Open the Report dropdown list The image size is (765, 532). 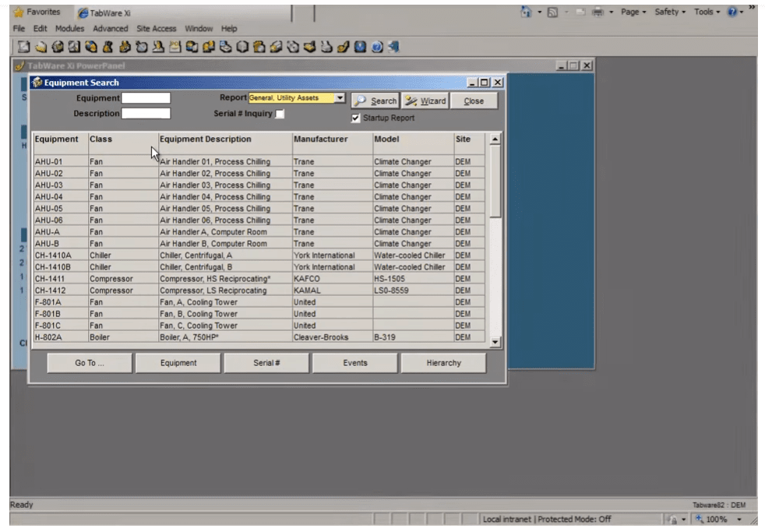pyautogui.click(x=340, y=98)
